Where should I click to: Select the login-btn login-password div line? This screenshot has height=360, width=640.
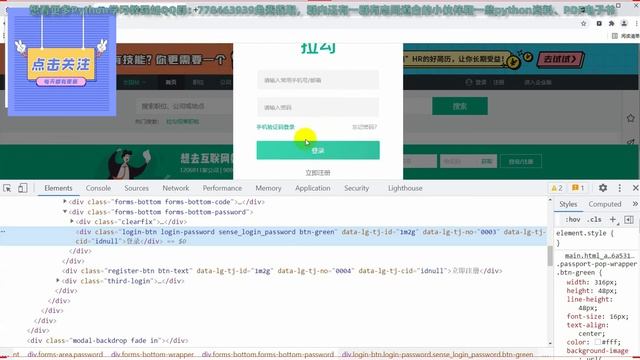(x=273, y=236)
